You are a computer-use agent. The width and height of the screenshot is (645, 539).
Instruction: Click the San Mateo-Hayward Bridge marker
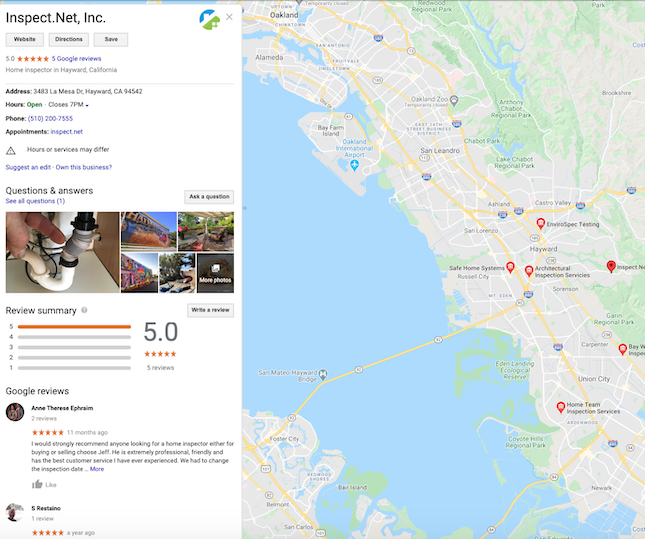(x=323, y=374)
